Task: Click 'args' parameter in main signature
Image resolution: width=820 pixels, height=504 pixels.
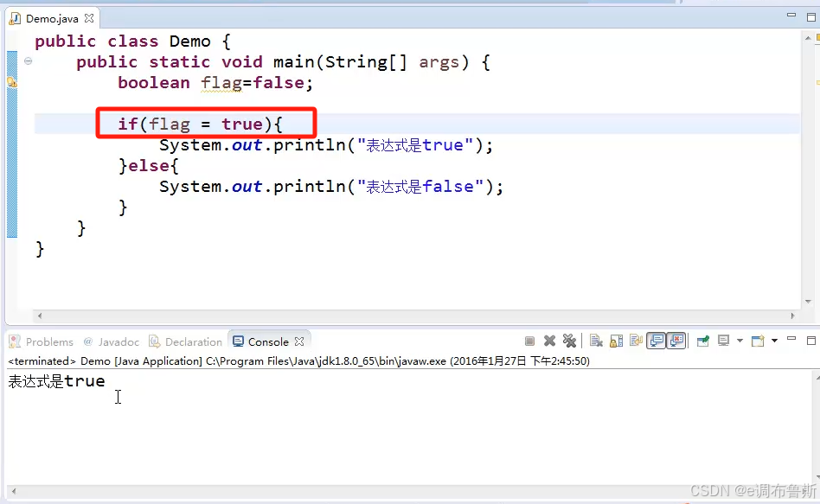Action: click(439, 62)
